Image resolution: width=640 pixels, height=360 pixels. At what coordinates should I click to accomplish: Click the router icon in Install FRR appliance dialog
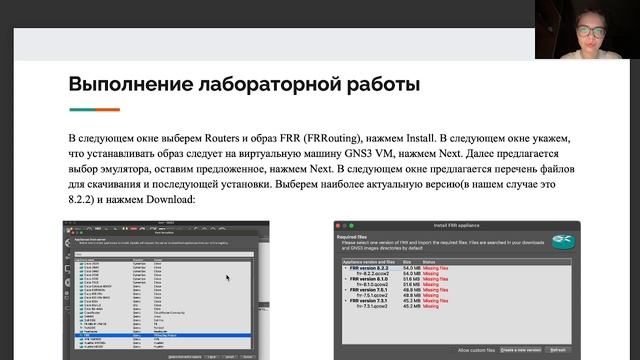tap(563, 241)
